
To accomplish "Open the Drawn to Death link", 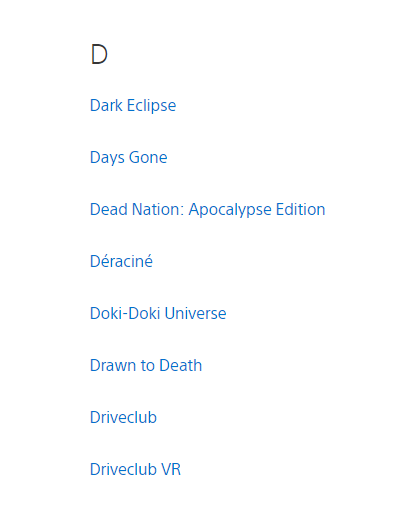I will pos(146,365).
